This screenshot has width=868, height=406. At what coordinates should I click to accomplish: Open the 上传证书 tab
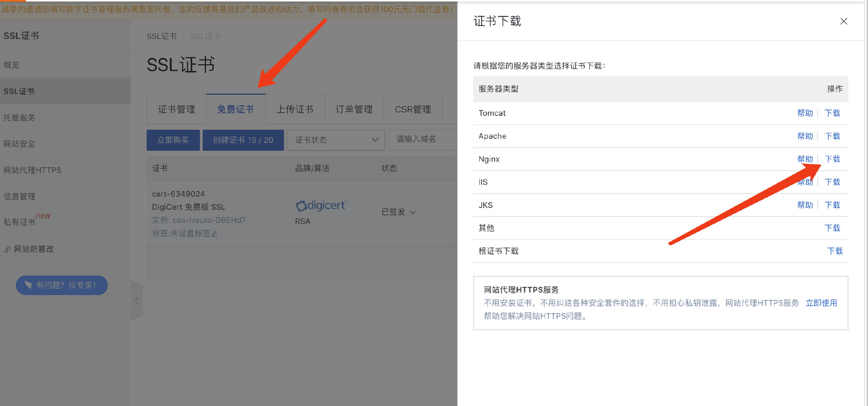(x=295, y=109)
